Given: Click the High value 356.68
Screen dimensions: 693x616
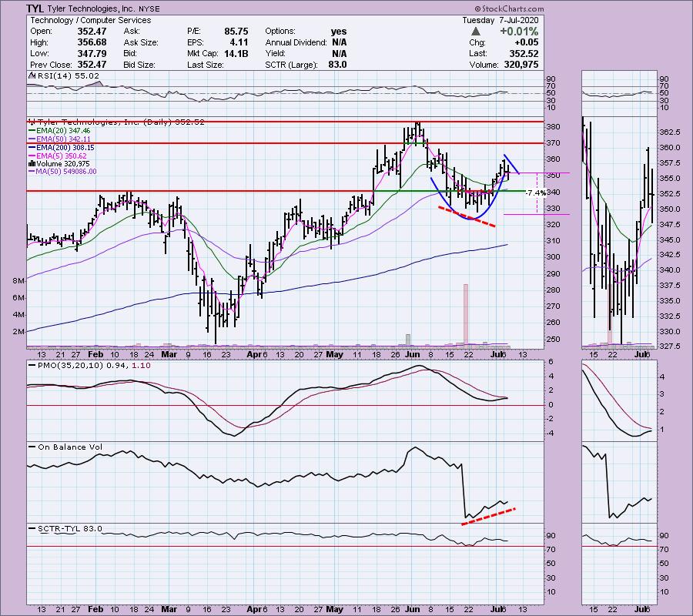Looking at the screenshot, I should point(92,42).
